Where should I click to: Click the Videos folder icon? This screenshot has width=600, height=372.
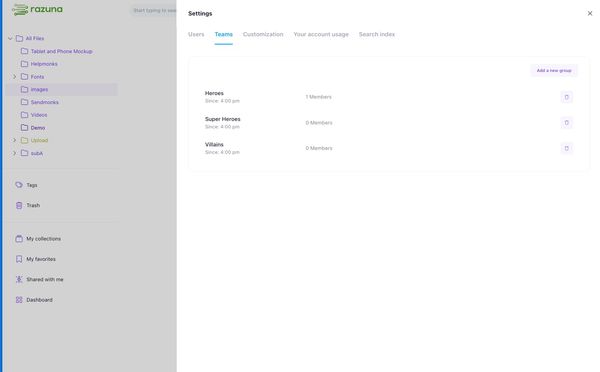tap(24, 115)
